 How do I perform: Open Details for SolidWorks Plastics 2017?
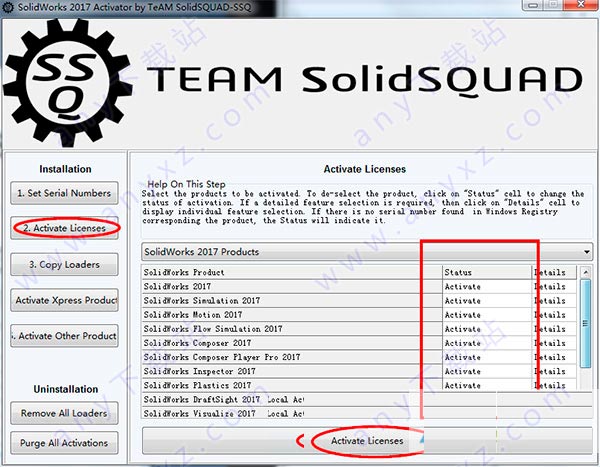[554, 385]
